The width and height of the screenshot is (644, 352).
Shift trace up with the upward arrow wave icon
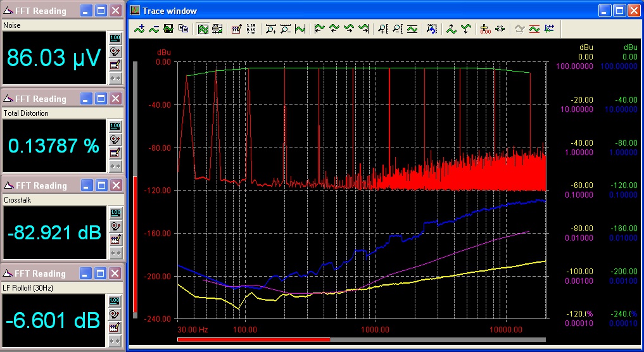pos(451,28)
